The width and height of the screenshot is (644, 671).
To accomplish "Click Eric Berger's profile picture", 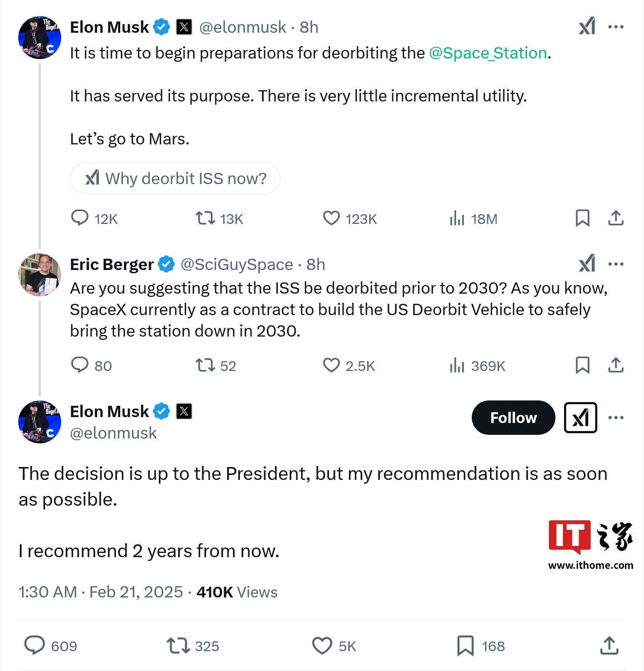I will click(39, 275).
